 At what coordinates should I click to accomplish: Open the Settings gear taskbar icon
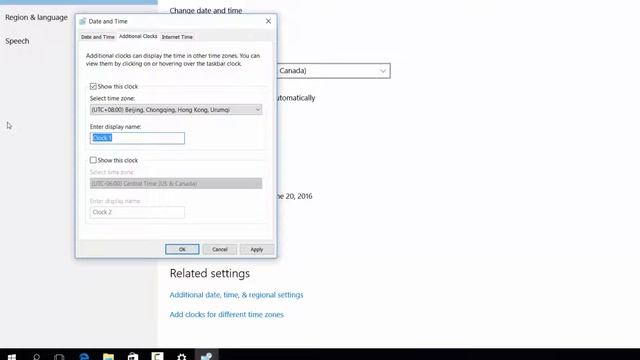click(x=182, y=357)
